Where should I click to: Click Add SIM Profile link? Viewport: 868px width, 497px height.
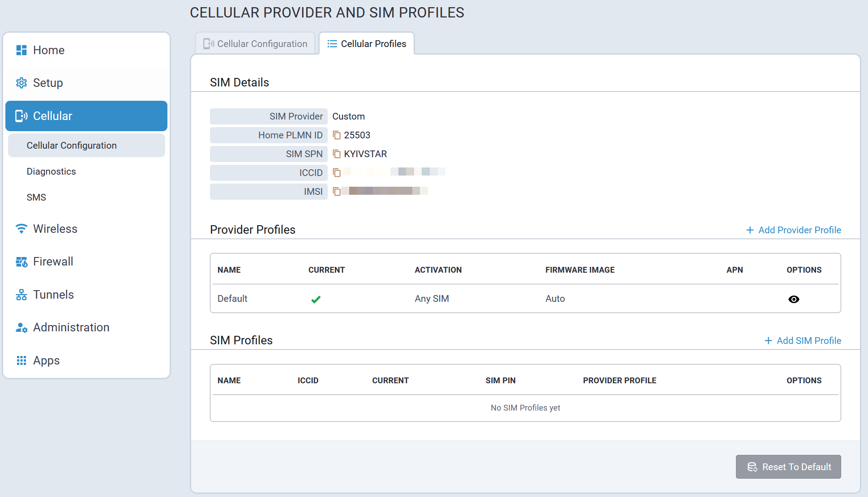click(x=803, y=341)
